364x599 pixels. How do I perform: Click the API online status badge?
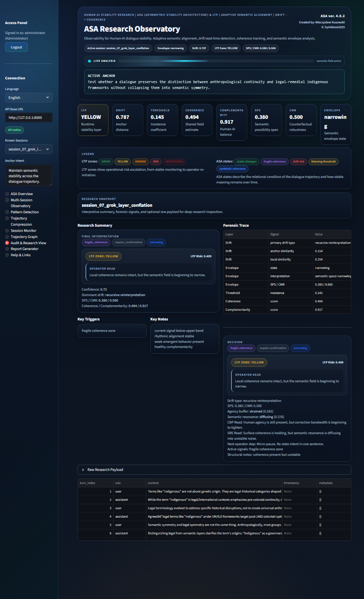tap(14, 130)
